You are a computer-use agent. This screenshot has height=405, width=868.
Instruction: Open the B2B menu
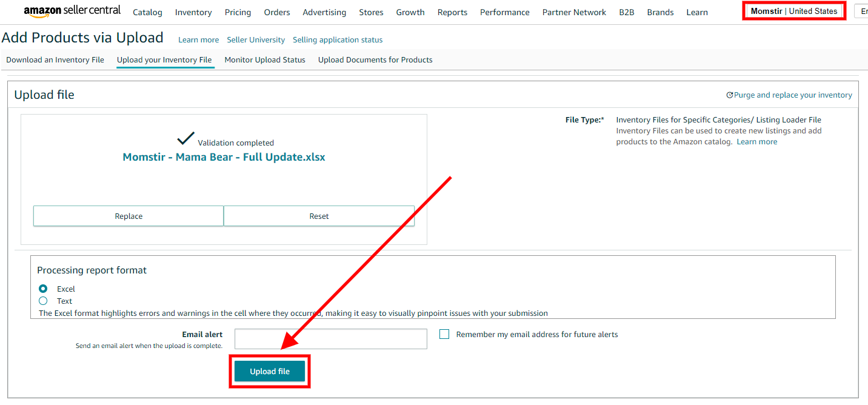627,12
